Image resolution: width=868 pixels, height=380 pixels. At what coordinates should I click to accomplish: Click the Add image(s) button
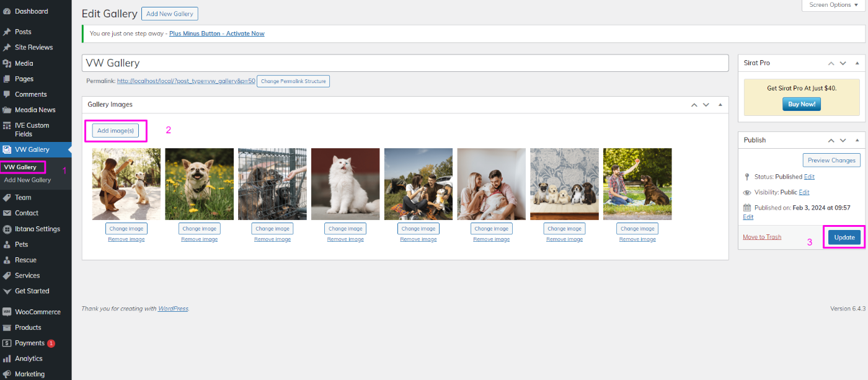[x=116, y=131]
